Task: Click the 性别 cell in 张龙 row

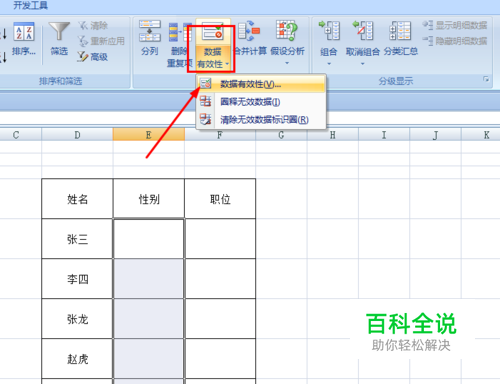Action: click(x=149, y=319)
